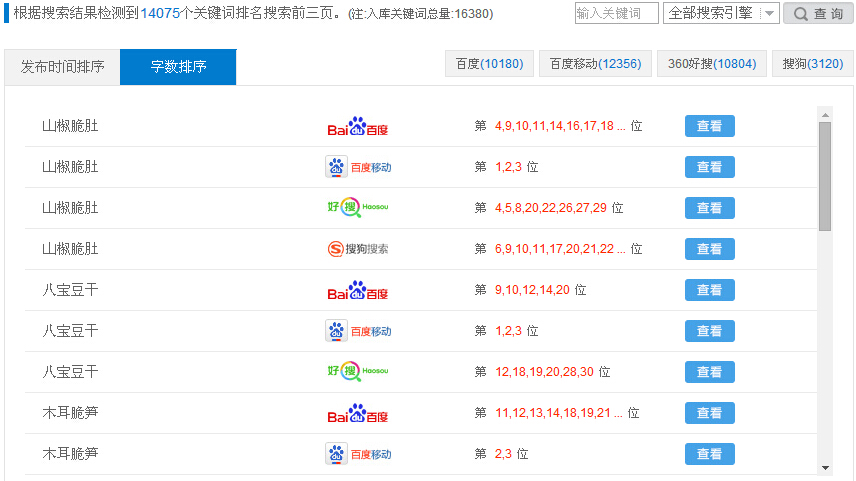Filter by 百度移动(12356) engine
This screenshot has width=856, height=481.
click(x=595, y=64)
